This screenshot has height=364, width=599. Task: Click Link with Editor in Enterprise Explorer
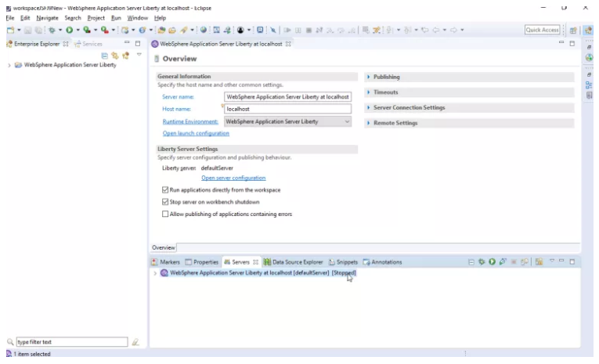(x=115, y=55)
